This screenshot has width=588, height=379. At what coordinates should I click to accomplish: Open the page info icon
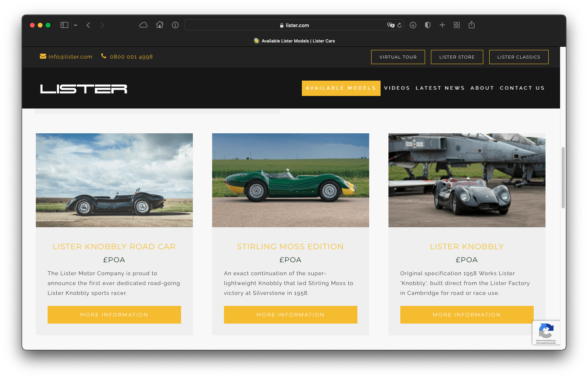pos(176,25)
